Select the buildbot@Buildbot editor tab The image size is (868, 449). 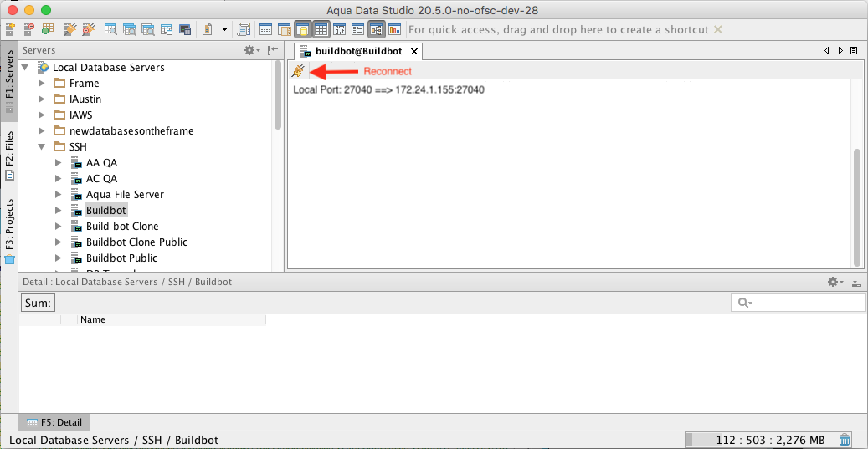pyautogui.click(x=358, y=52)
